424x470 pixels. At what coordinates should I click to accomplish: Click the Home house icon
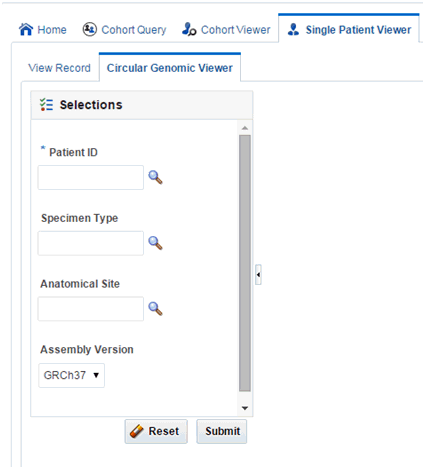pyautogui.click(x=26, y=29)
